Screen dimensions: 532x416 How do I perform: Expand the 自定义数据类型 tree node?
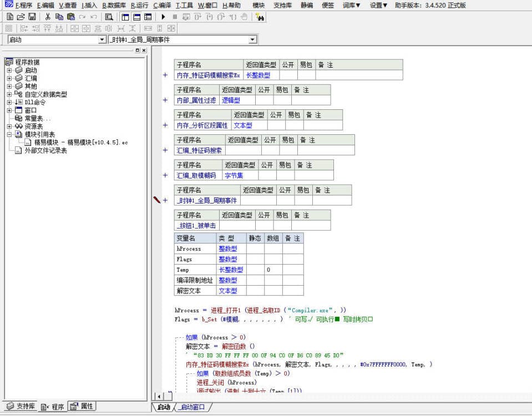(9, 94)
